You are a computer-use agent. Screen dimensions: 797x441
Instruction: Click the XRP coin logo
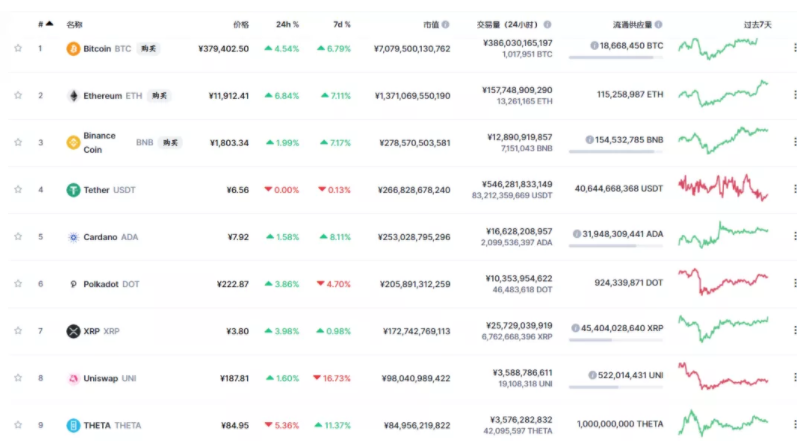(x=73, y=331)
